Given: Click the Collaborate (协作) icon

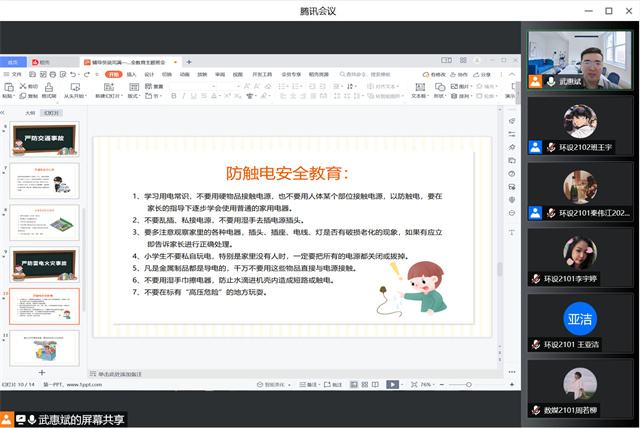Looking at the screenshot, I should coord(459,74).
